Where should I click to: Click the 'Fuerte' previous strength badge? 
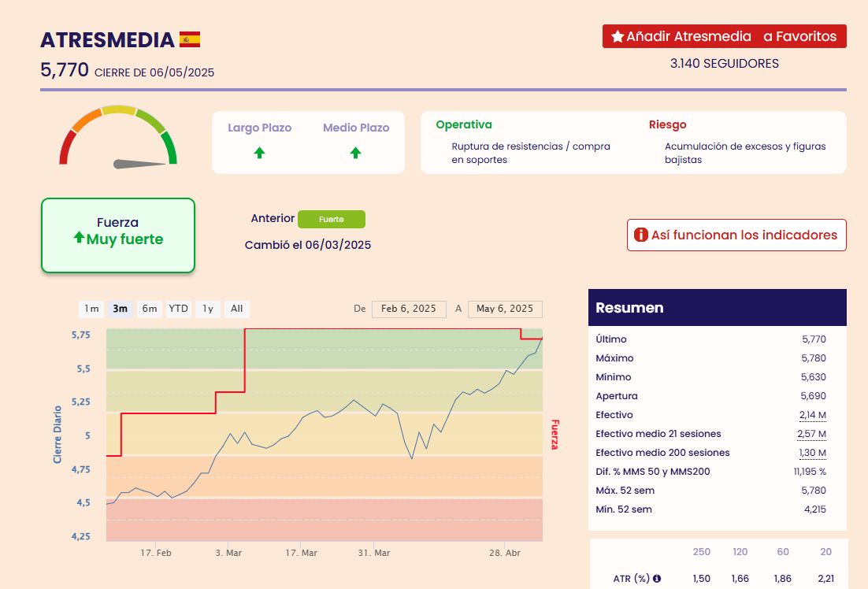pos(331,219)
